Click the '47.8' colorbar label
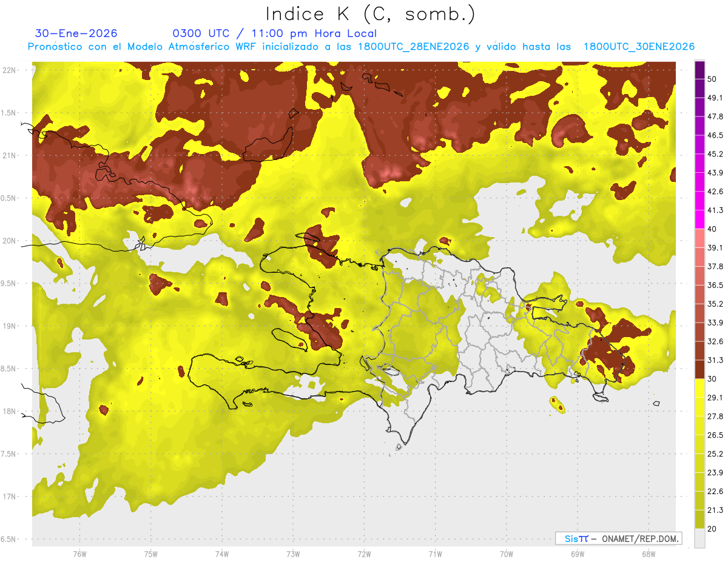Image resolution: width=728 pixels, height=562 pixels. (x=715, y=116)
